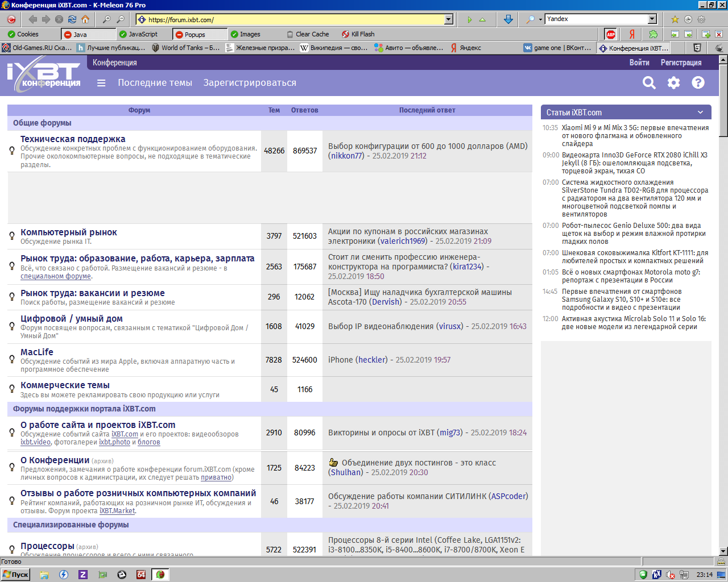Open the Пуск start button

point(16,575)
